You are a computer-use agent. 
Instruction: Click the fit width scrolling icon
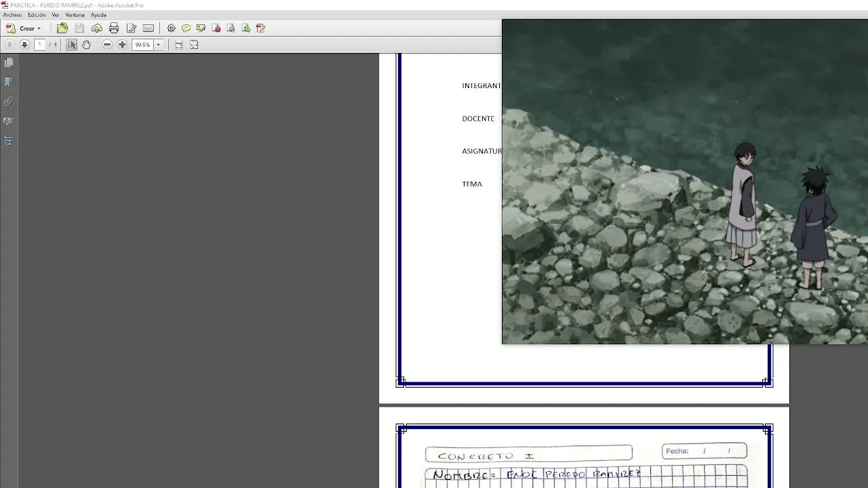[x=179, y=45]
